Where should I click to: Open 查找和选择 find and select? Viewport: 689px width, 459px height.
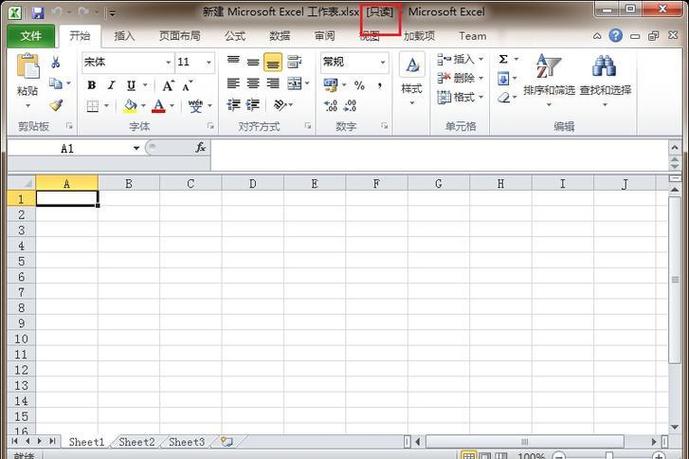pyautogui.click(x=605, y=80)
